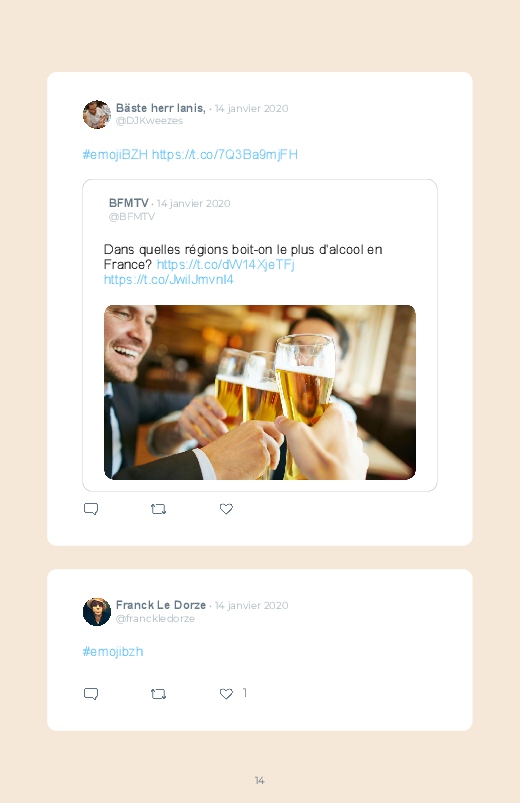Screen dimensions: 520x803
Task: Click the Bäste herr lanis display name
Action: 160,108
